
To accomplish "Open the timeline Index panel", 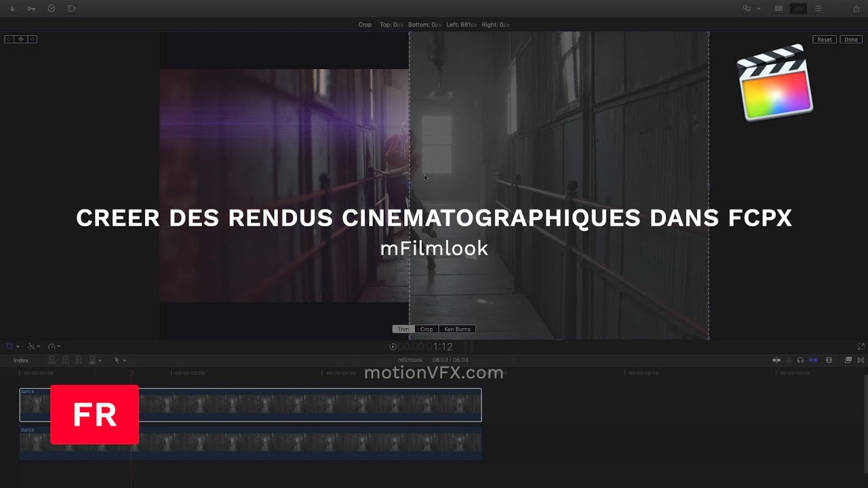I will (21, 361).
